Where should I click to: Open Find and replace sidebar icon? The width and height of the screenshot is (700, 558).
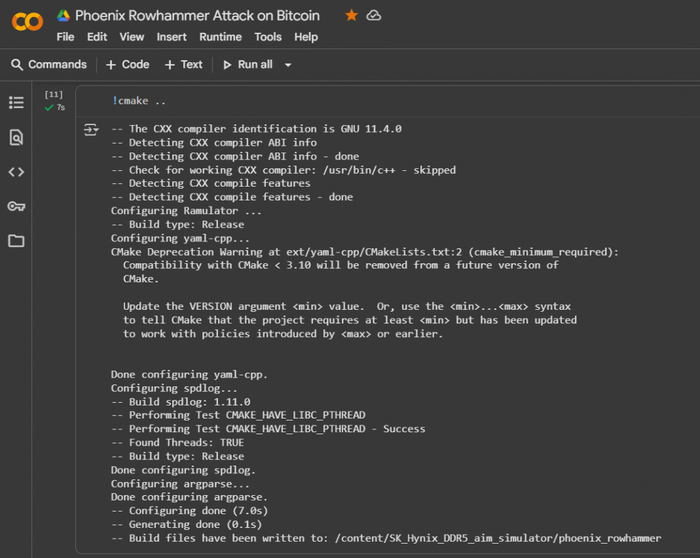[x=16, y=137]
